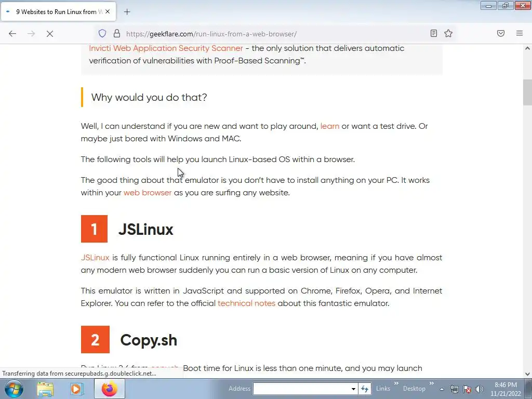Open Invicti Web Application Security Scanner link
This screenshot has height=399, width=532.
pyautogui.click(x=166, y=48)
